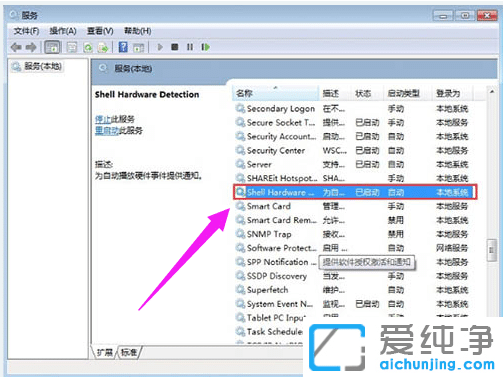503x377 pixels.
Task: Sort by the 状态 column header
Action: click(x=367, y=93)
